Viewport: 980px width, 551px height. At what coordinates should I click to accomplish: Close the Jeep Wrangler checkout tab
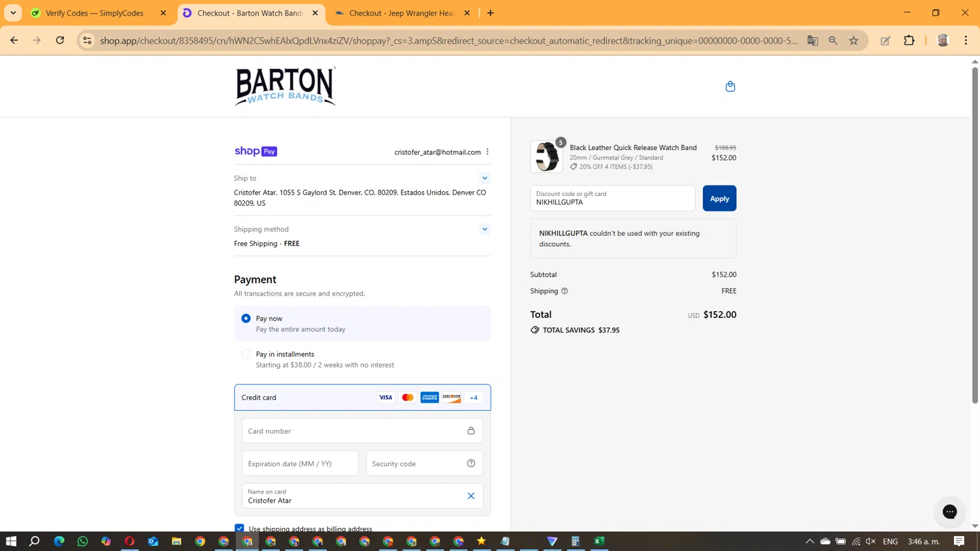[x=466, y=13]
